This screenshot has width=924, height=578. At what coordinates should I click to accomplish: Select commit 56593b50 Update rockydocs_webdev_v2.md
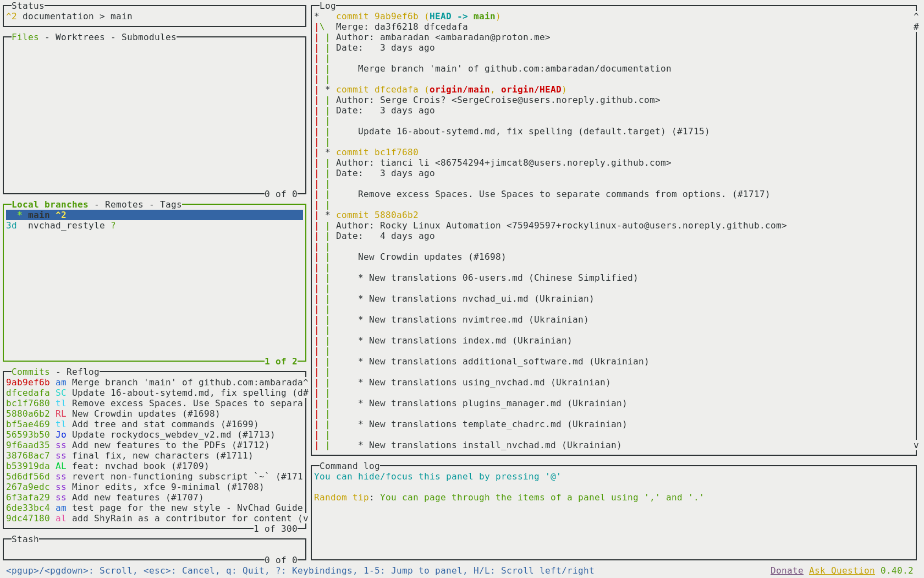pos(154,435)
